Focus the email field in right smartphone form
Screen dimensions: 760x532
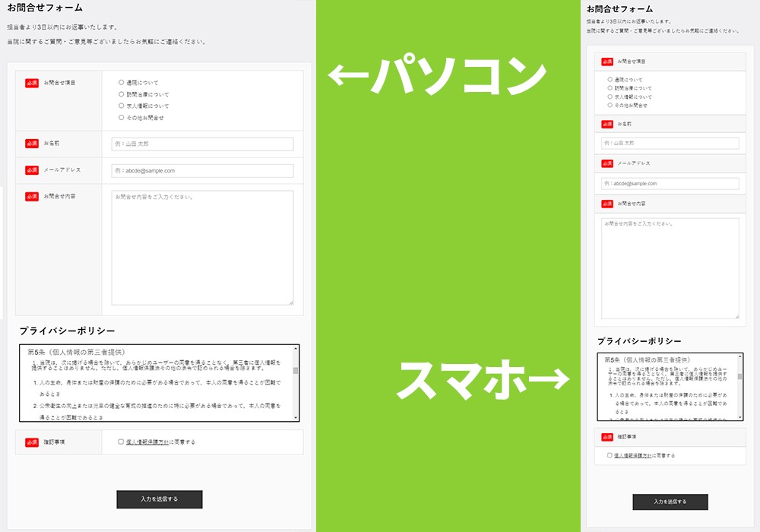[x=670, y=183]
